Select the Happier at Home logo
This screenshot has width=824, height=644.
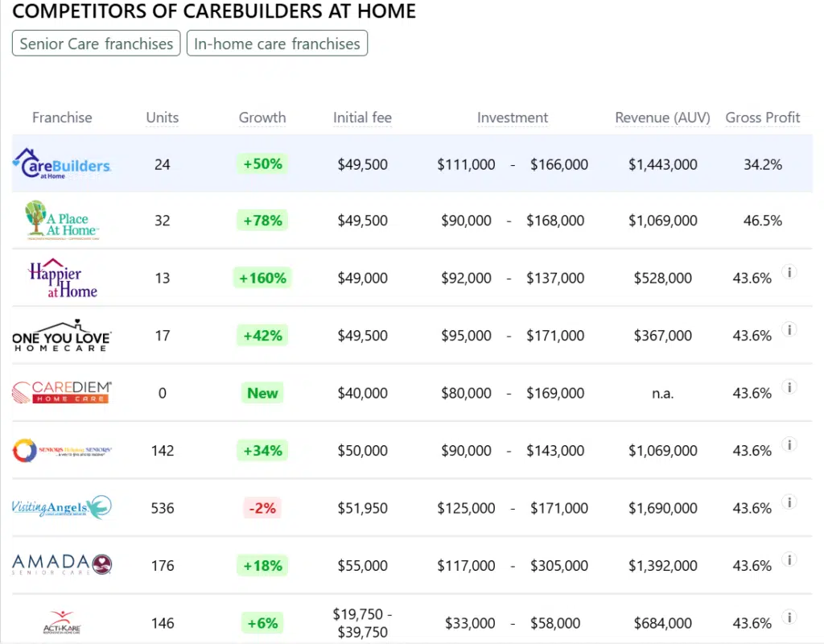pyautogui.click(x=62, y=279)
